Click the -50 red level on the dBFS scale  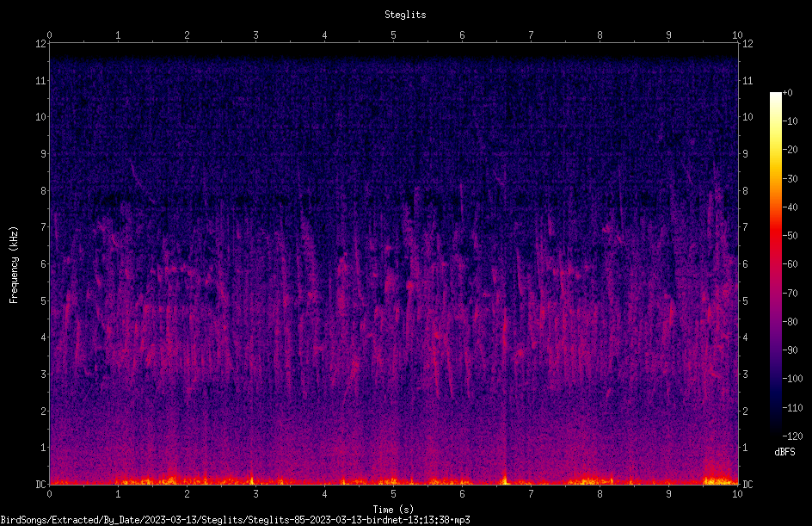pyautogui.click(x=775, y=235)
